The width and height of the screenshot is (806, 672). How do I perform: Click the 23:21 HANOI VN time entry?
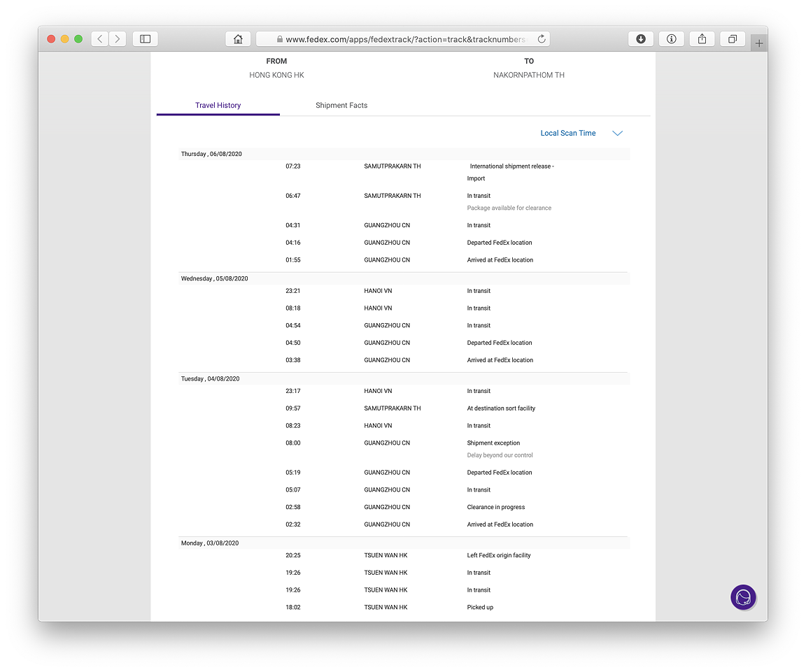pos(293,291)
